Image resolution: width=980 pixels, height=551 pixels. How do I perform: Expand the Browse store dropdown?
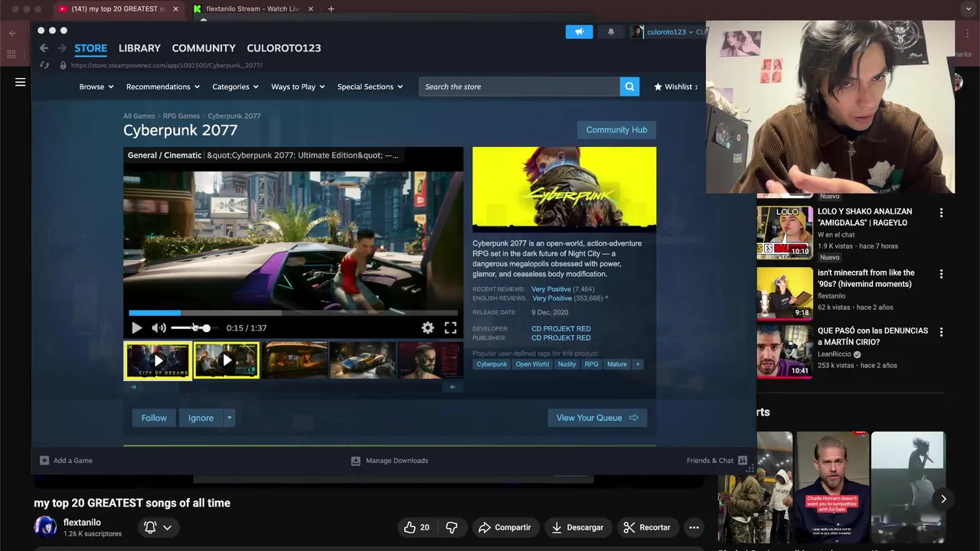coord(96,87)
